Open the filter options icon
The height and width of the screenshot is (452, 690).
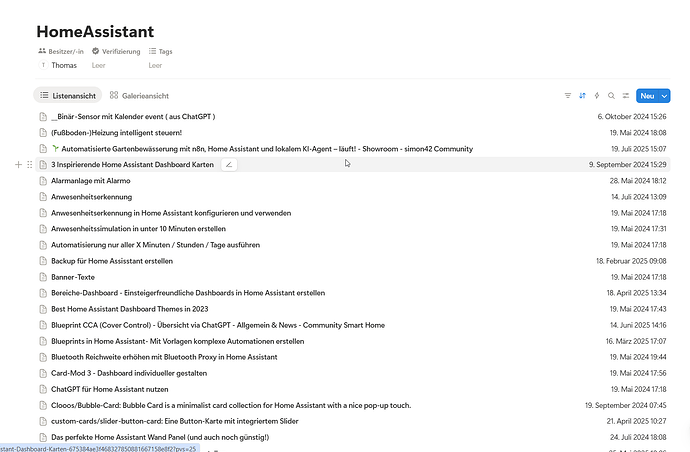(568, 96)
